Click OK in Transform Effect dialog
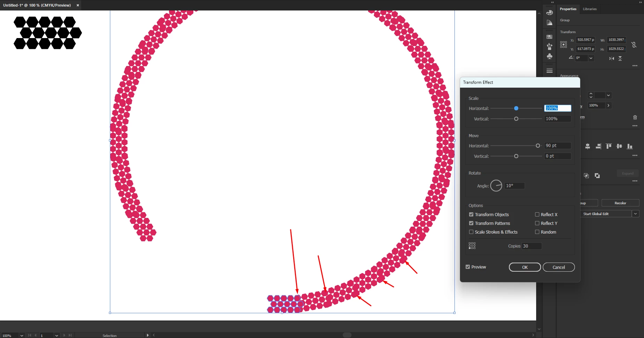The width and height of the screenshot is (644, 338). point(525,267)
